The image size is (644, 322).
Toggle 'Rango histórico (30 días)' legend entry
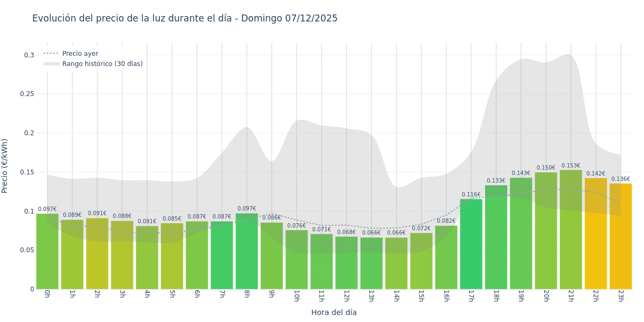pos(102,64)
